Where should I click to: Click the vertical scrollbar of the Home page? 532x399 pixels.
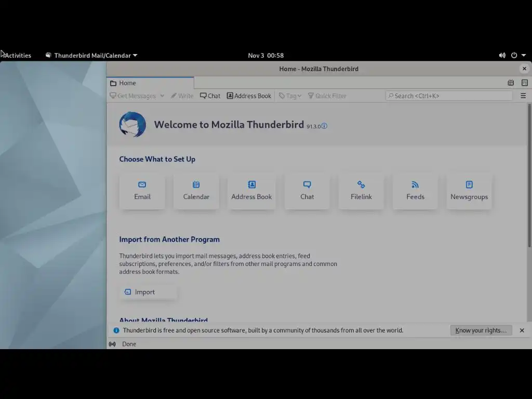[x=529, y=176]
